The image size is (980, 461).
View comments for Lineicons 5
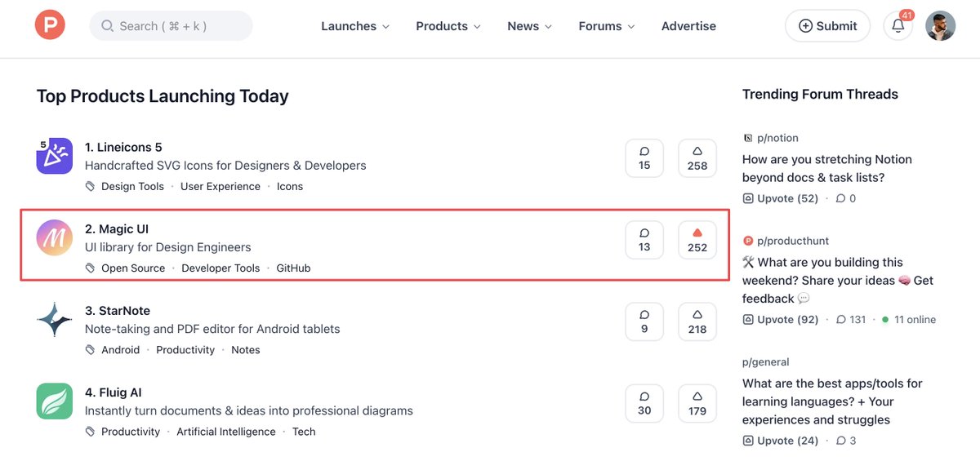644,158
